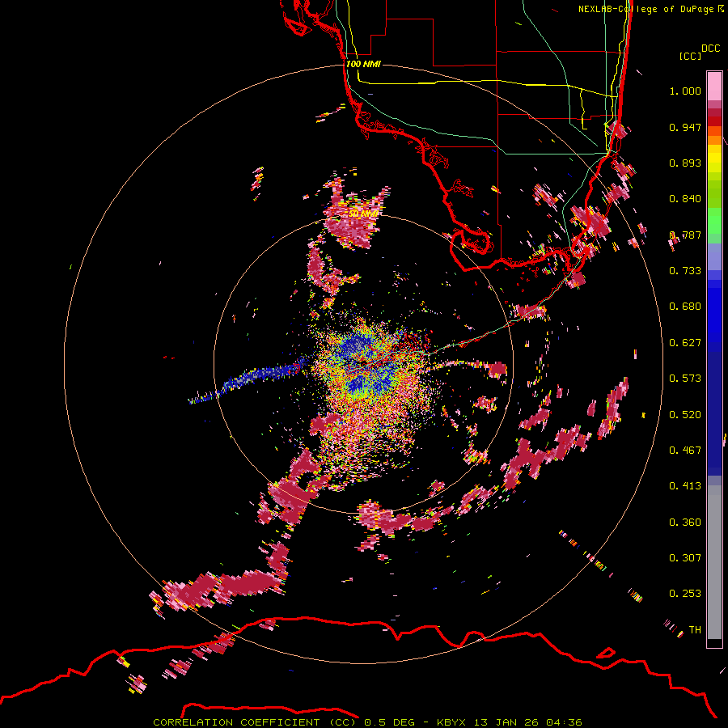
Task: Click the KBYX station identifier
Action: (451, 722)
